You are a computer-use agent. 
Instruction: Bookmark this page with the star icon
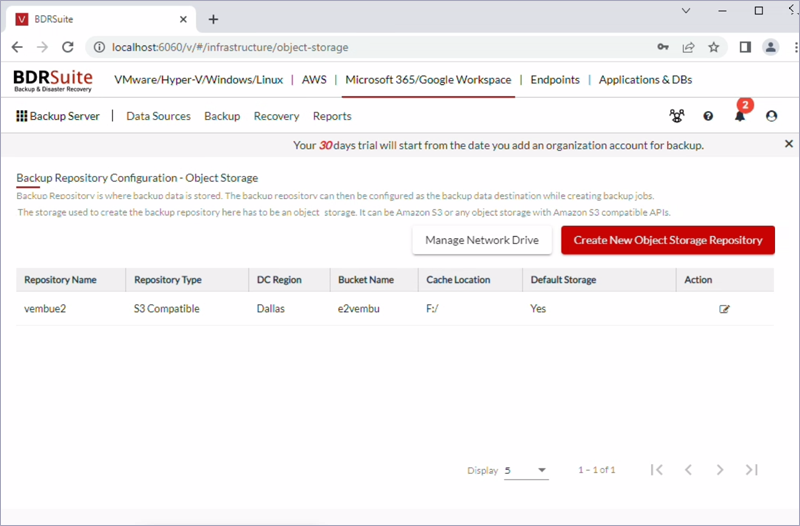point(713,47)
